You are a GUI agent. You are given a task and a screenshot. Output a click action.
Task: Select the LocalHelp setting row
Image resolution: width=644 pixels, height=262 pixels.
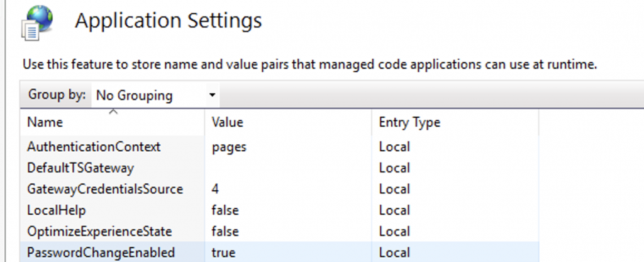point(56,210)
